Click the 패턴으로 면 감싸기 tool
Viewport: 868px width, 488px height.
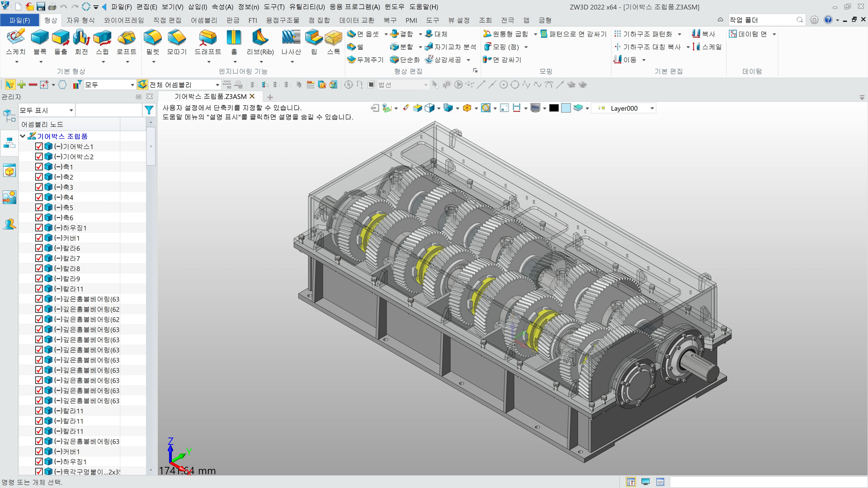(x=574, y=34)
